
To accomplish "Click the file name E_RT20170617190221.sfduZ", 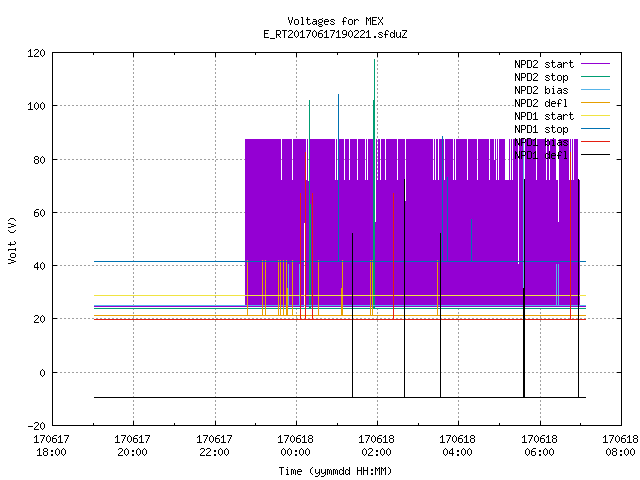I will (335, 34).
